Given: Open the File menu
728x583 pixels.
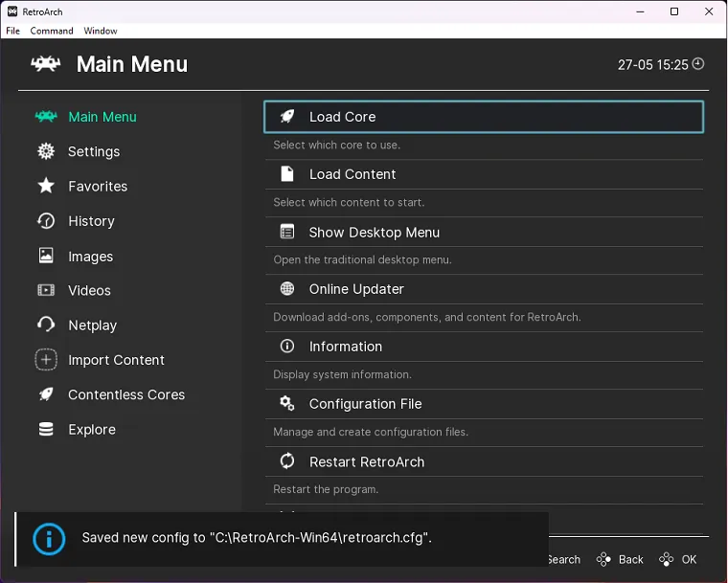Looking at the screenshot, I should tap(13, 31).
